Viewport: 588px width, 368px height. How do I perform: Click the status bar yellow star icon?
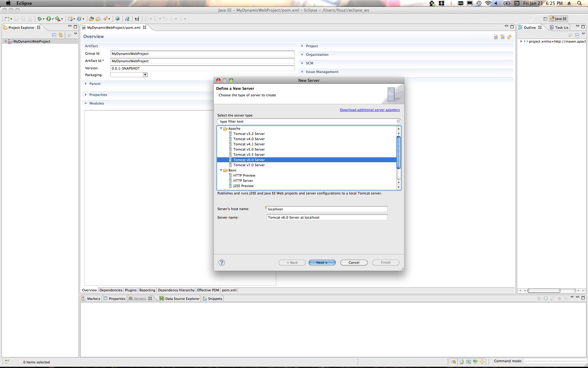(x=482, y=362)
